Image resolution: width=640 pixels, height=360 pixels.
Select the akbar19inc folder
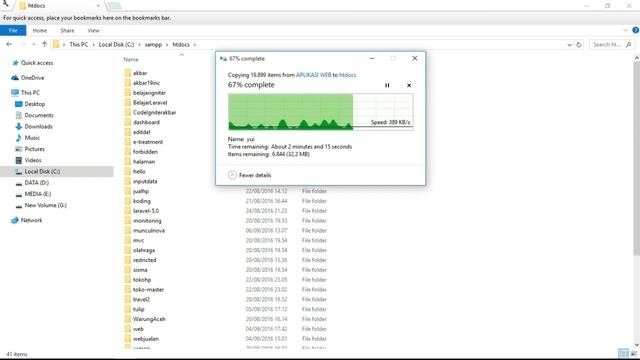tap(142, 83)
